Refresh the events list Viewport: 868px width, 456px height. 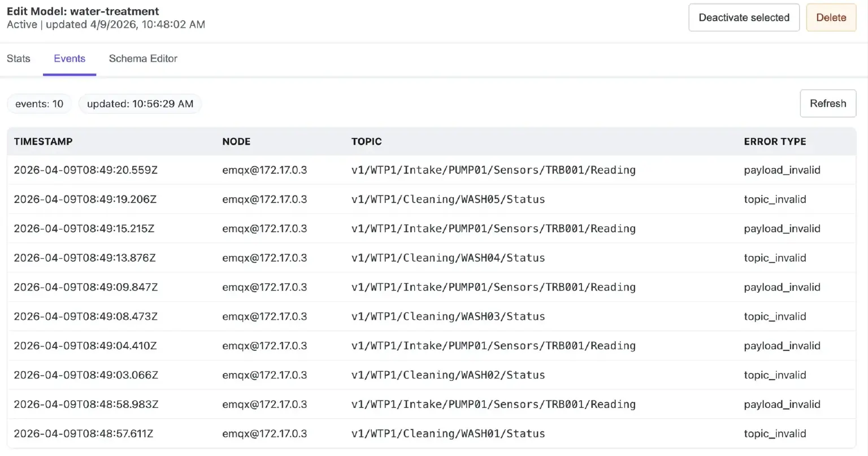[x=828, y=103]
